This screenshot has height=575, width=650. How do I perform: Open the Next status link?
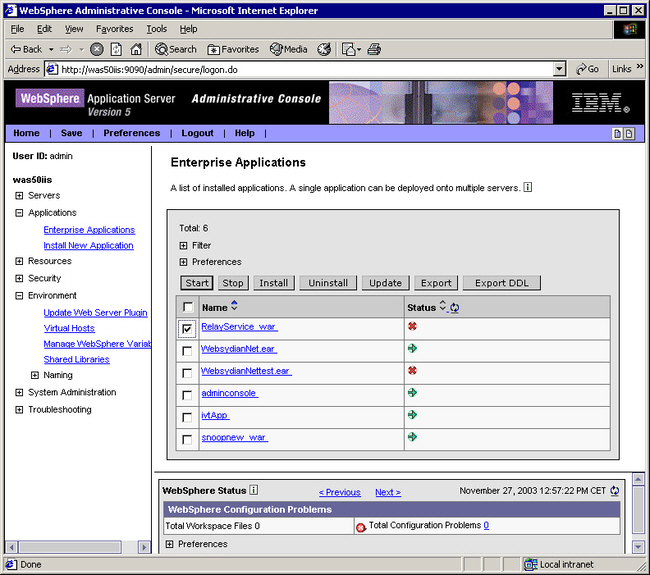click(388, 492)
